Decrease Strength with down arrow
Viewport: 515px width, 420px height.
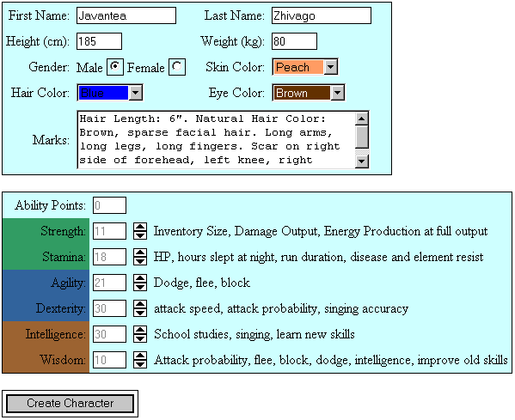140,235
